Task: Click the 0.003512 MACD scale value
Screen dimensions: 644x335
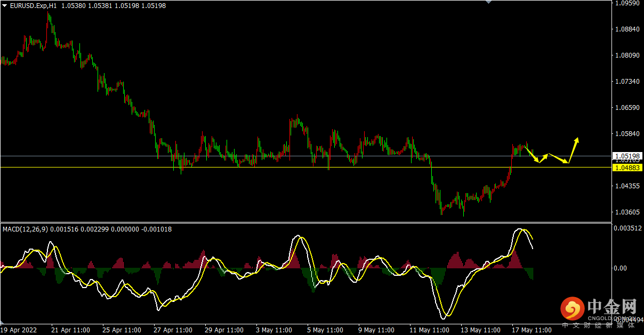Action: coord(628,228)
